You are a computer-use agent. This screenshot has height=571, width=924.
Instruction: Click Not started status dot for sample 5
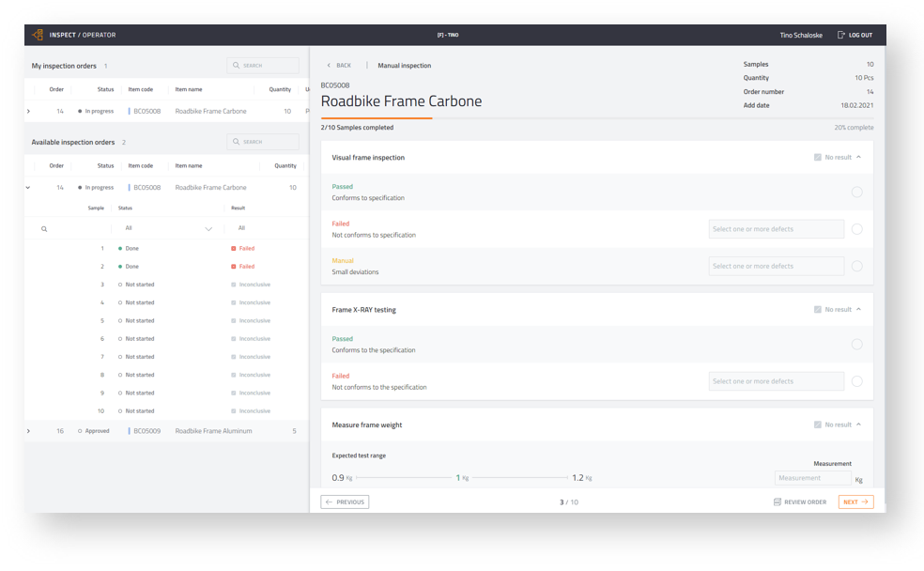click(120, 320)
